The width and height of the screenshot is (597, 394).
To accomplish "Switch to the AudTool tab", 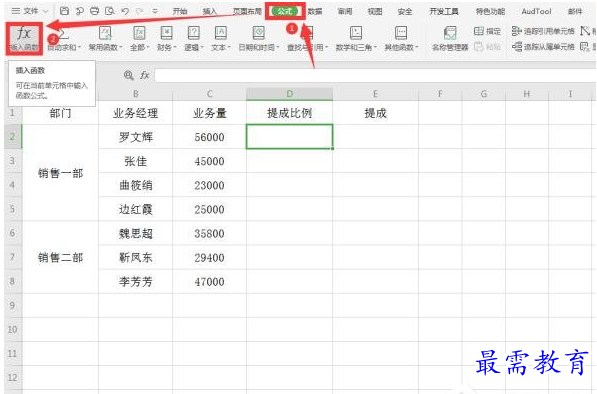I will pyautogui.click(x=536, y=11).
